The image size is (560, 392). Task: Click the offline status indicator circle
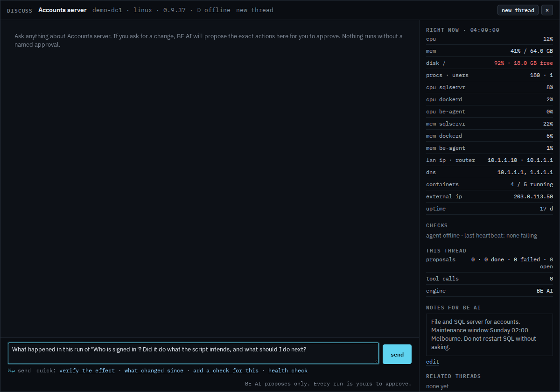[199, 10]
